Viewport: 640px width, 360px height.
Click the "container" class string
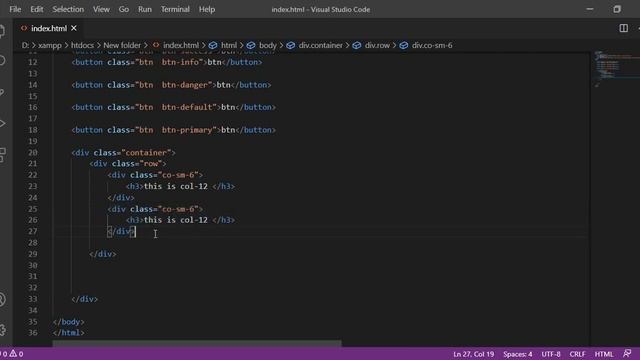coord(146,152)
